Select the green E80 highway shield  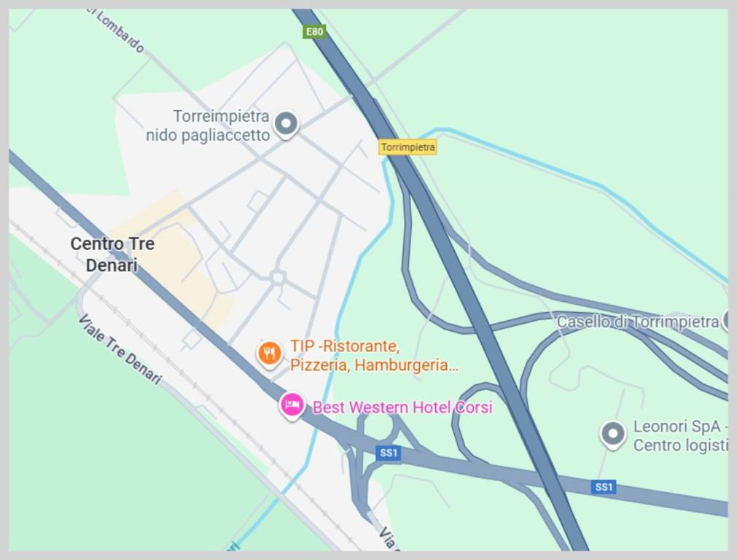pyautogui.click(x=314, y=31)
